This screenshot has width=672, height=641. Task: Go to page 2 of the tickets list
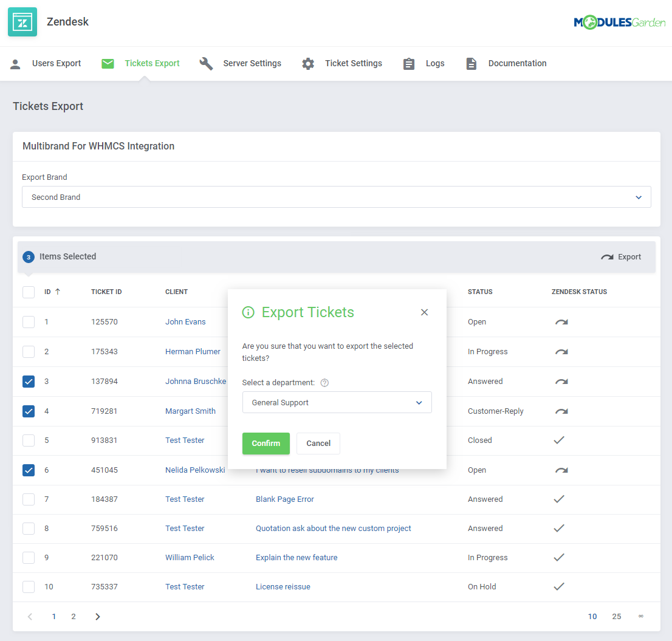[x=73, y=616]
